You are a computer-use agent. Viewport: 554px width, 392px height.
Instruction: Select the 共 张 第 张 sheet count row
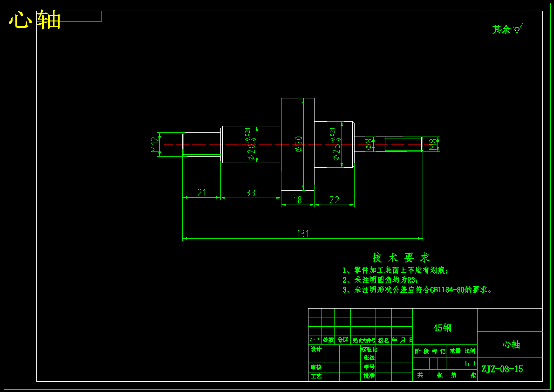point(445,375)
